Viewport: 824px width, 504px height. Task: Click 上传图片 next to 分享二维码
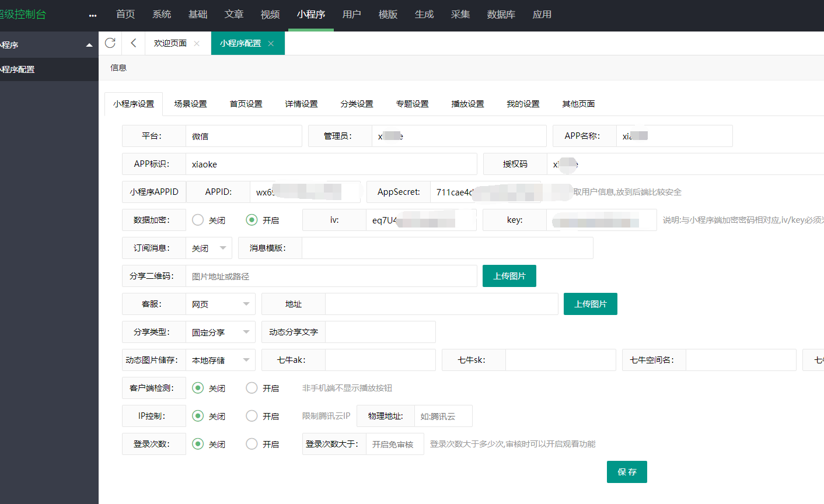click(x=509, y=275)
